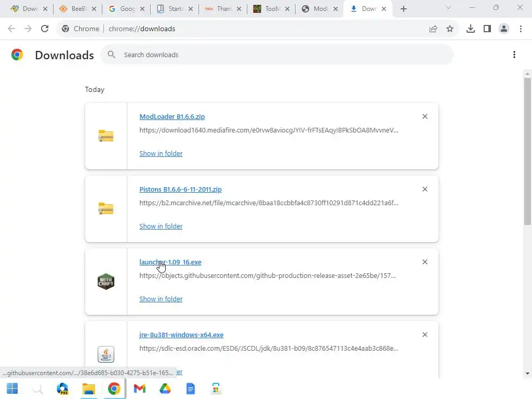This screenshot has width=532, height=399.
Task: Close the BeeBl tab
Action: [94, 9]
